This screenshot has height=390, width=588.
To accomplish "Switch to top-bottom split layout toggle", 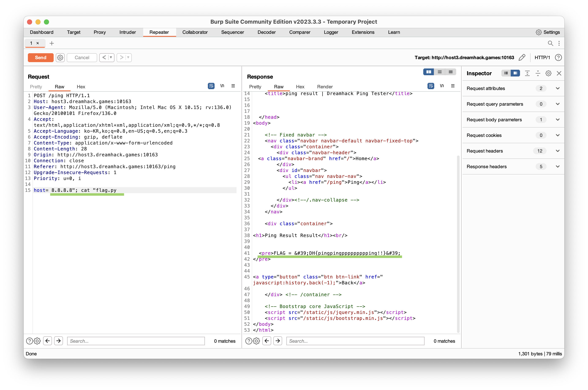I will (440, 72).
